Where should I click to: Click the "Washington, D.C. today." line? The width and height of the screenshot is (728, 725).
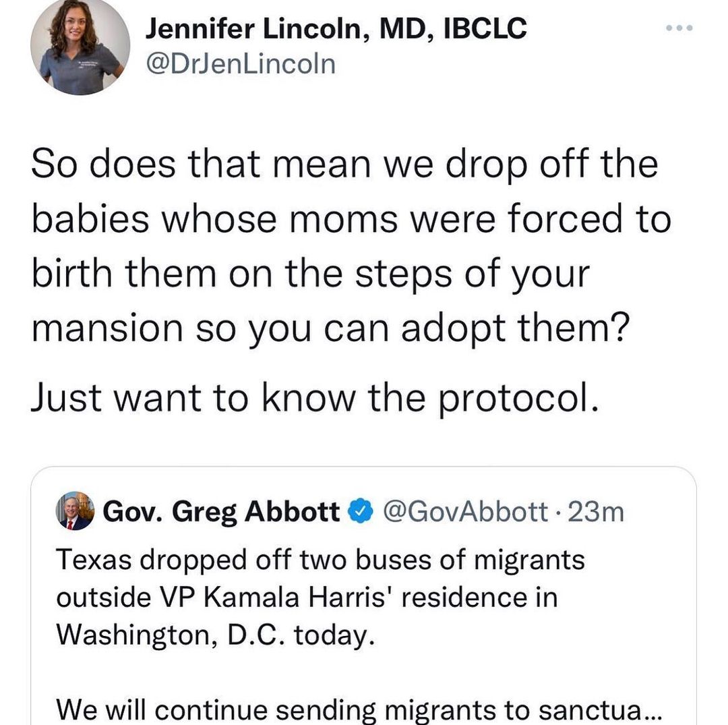click(214, 633)
